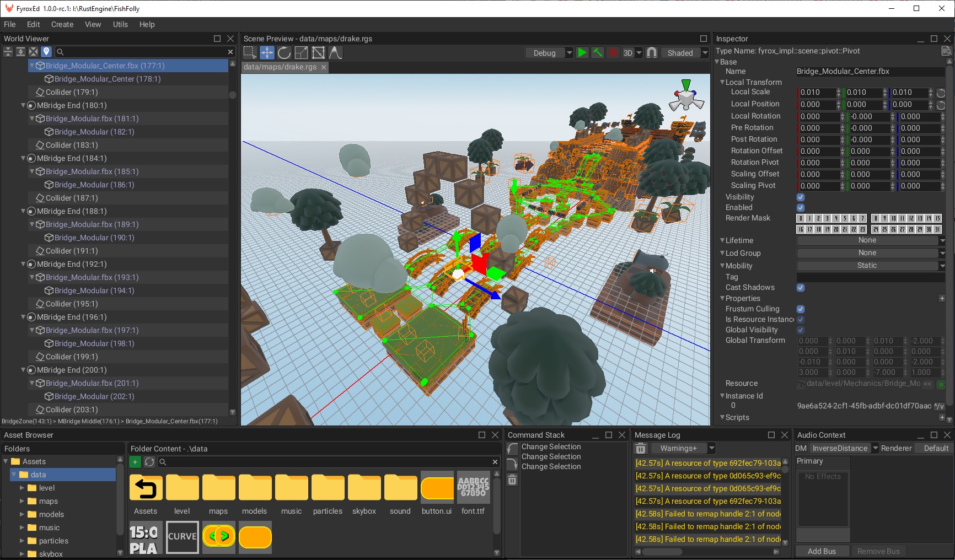Open the Warnings+ log filter dropdown

click(x=682, y=449)
